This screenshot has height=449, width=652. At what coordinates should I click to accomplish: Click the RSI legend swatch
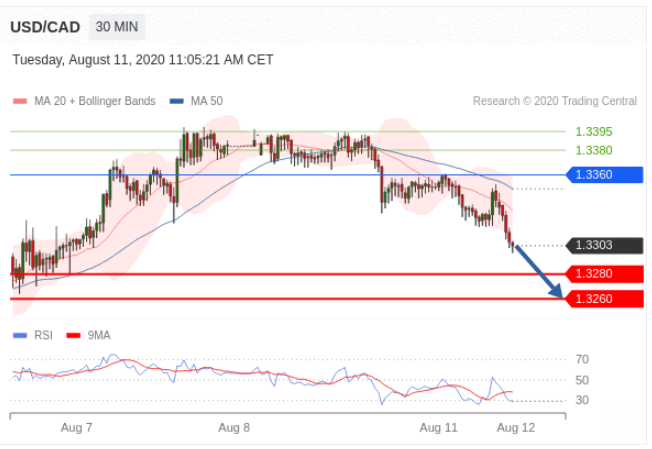click(20, 336)
